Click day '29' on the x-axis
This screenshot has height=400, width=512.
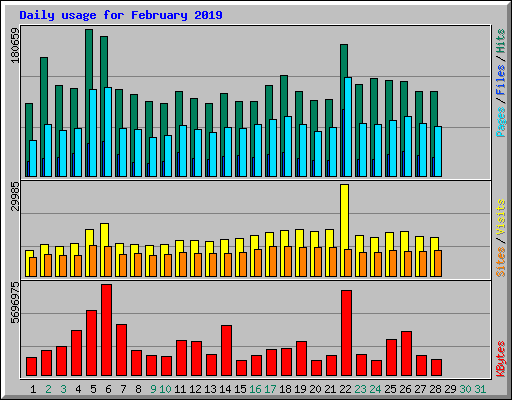[x=450, y=389]
